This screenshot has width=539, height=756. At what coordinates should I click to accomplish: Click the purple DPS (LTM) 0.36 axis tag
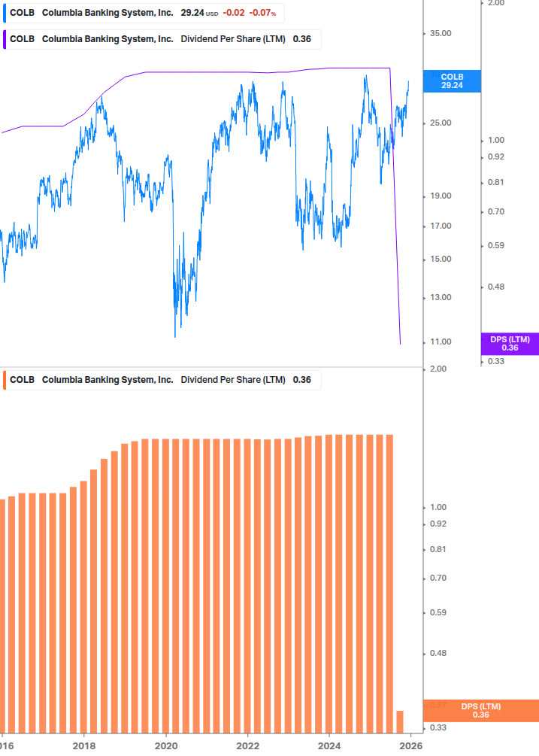click(510, 344)
